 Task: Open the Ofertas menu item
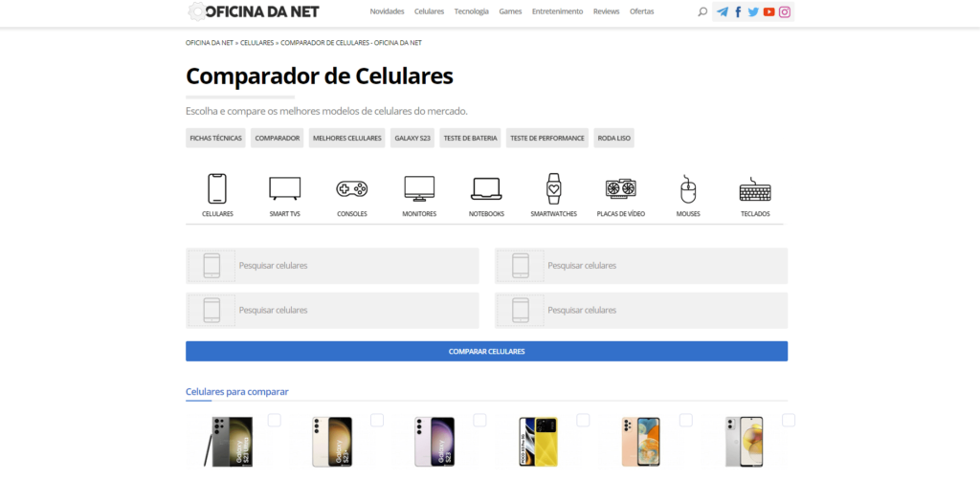click(642, 11)
